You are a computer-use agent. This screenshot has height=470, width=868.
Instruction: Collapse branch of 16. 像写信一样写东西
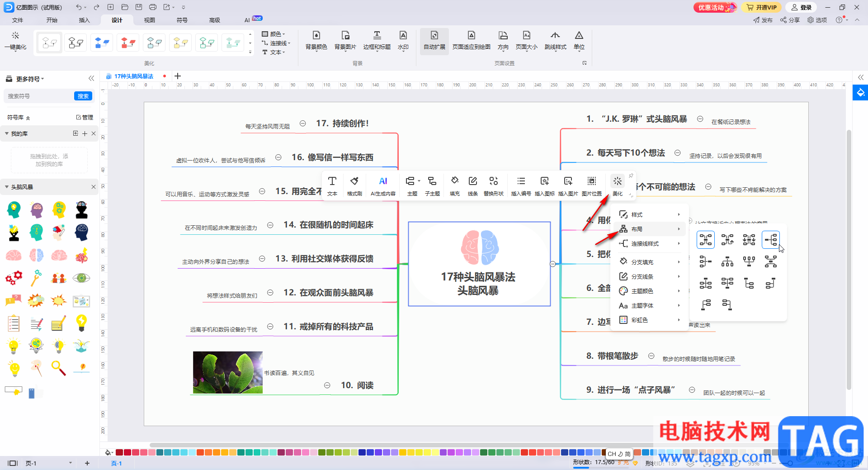pyautogui.click(x=278, y=157)
